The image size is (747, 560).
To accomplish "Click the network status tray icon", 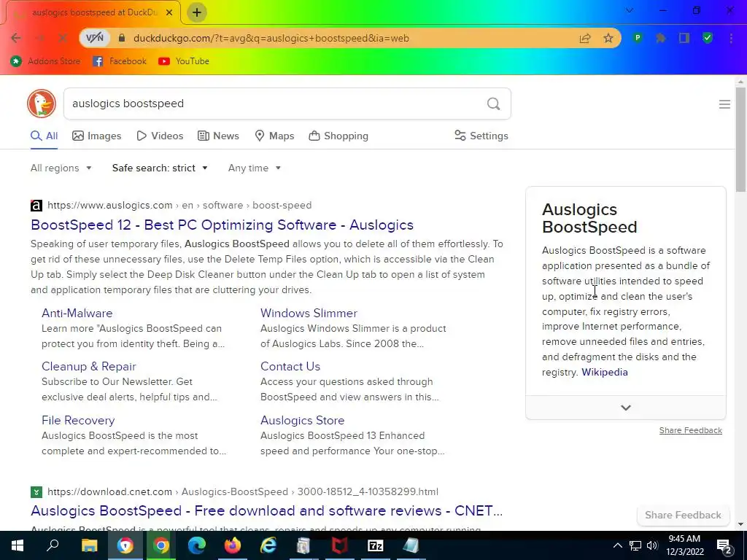I will (635, 545).
